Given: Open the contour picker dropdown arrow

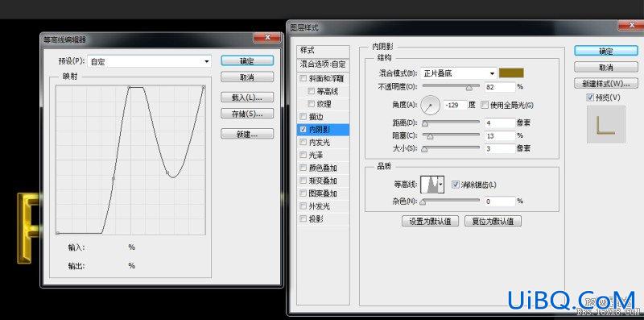Looking at the screenshot, I should click(x=441, y=185).
